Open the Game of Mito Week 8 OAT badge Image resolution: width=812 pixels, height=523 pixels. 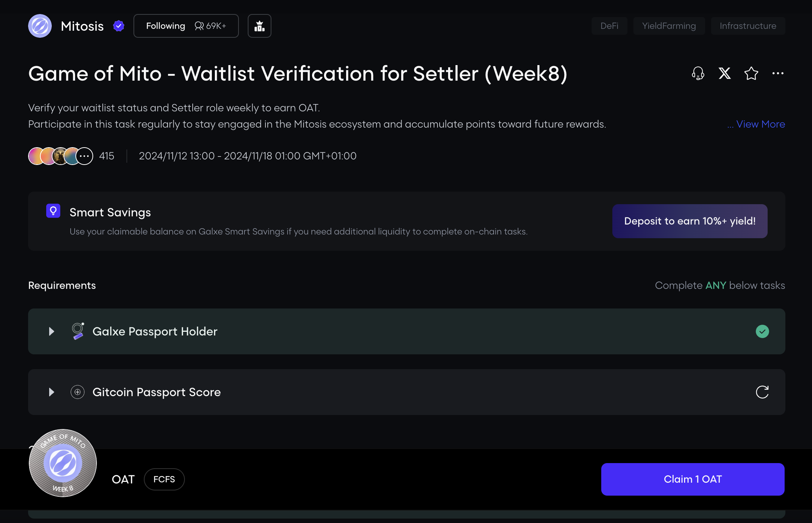63,463
